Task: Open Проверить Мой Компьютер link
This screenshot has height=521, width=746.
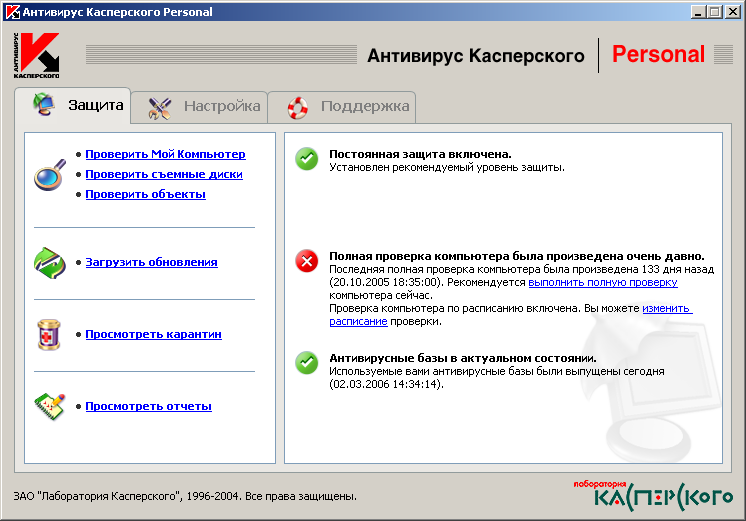Action: 166,154
